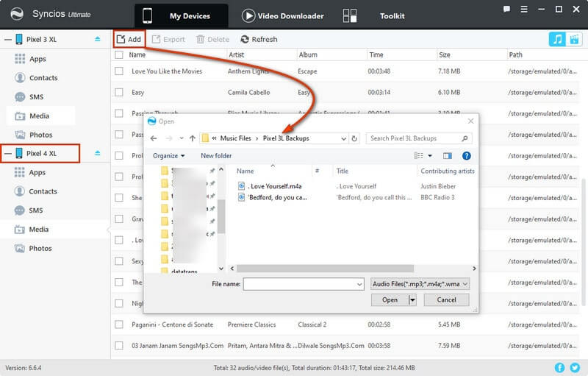Open the Organize menu

pyautogui.click(x=169, y=156)
